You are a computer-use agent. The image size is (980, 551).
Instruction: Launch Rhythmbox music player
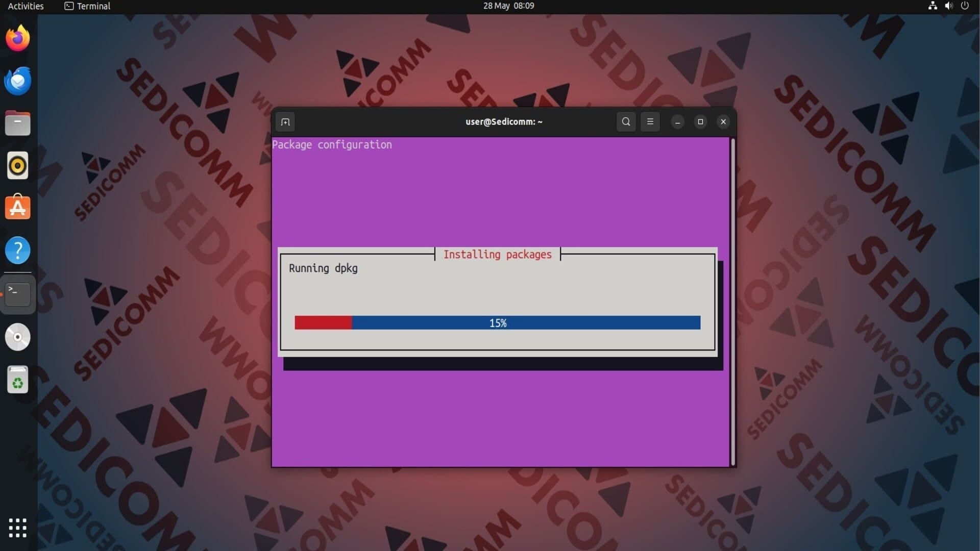(x=18, y=166)
